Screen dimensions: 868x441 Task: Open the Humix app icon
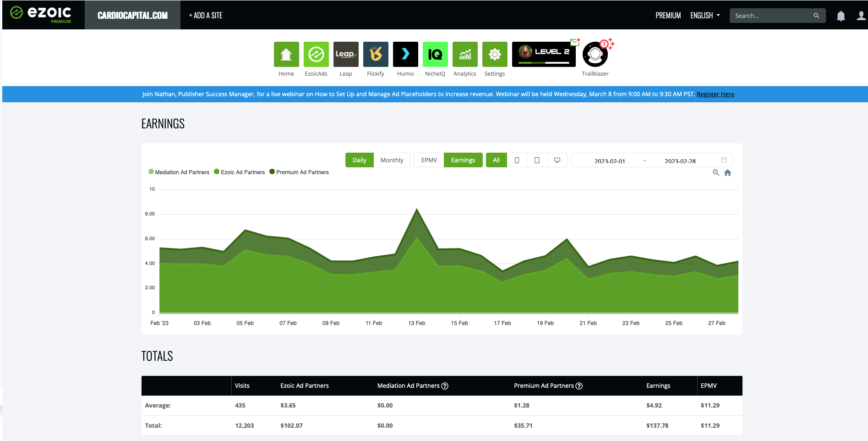[x=405, y=54]
